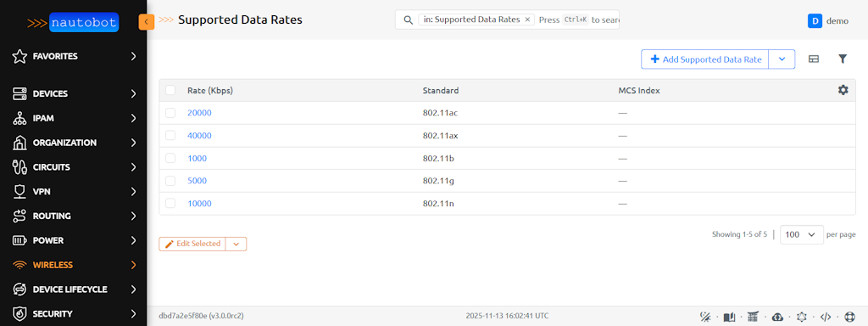Image resolution: width=868 pixels, height=326 pixels.
Task: Sort by the Rate (Kbps) column header
Action: pos(210,90)
